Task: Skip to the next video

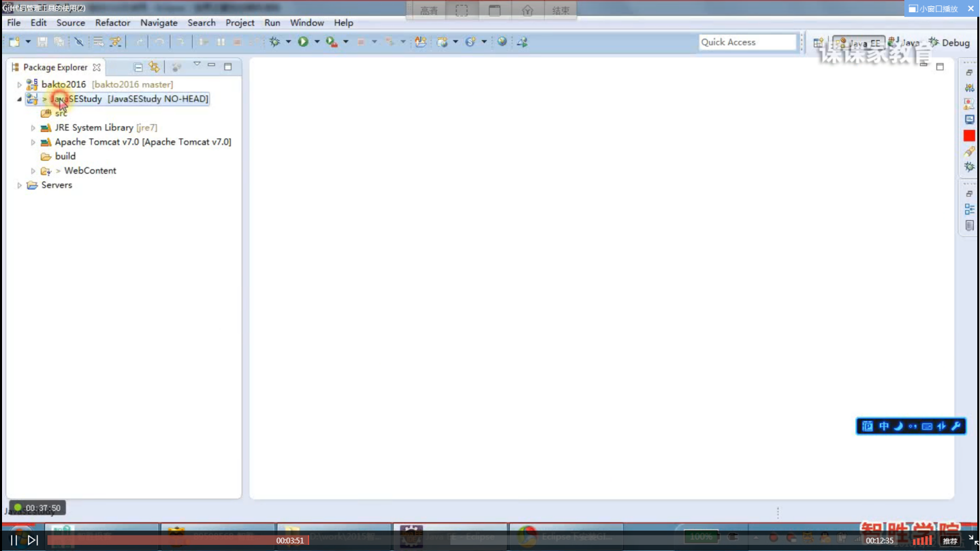Action: [x=33, y=540]
